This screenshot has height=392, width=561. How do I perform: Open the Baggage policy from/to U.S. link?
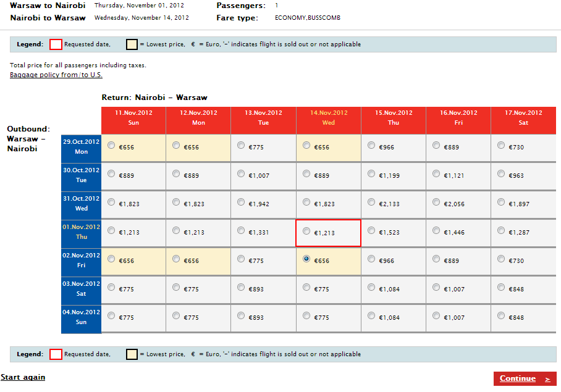click(x=56, y=75)
